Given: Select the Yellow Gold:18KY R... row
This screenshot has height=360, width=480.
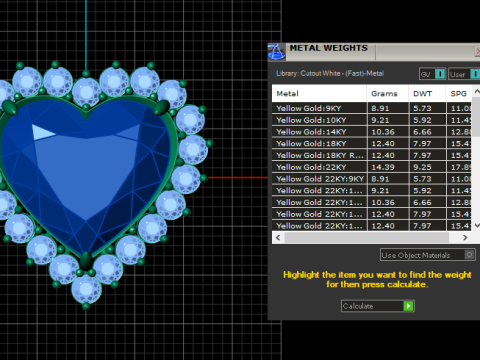Looking at the screenshot, I should 372,155.
